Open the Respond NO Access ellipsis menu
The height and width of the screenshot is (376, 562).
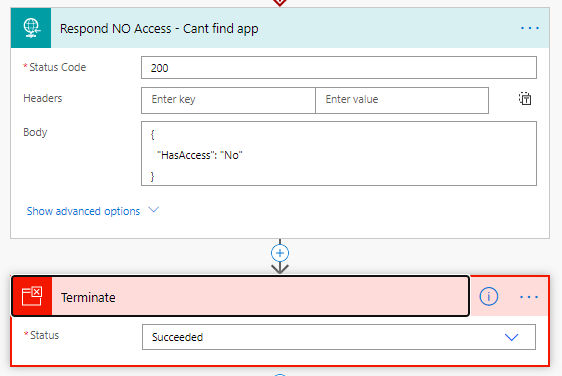(530, 28)
